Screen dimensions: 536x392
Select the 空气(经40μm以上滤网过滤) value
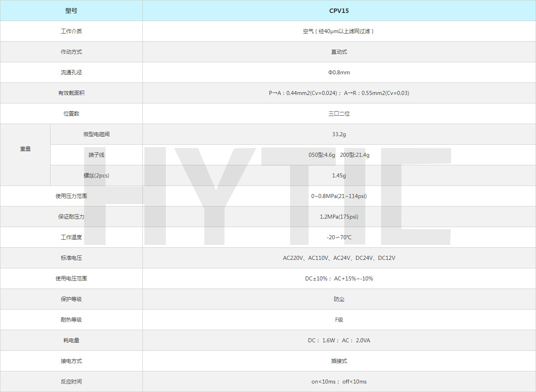pyautogui.click(x=339, y=31)
